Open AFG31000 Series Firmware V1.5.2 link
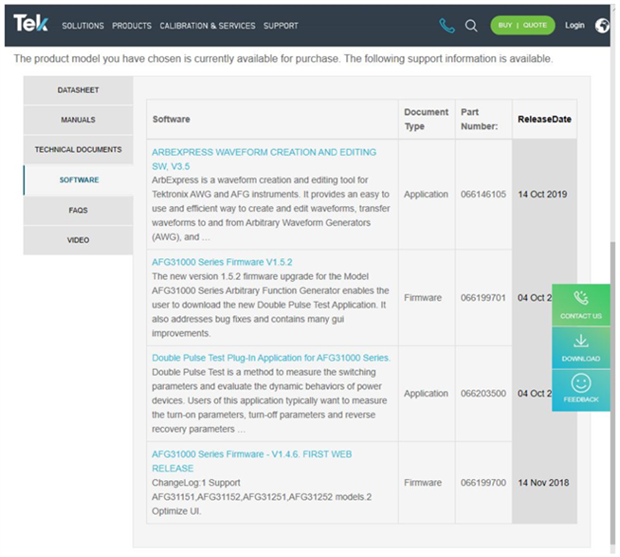 click(222, 262)
